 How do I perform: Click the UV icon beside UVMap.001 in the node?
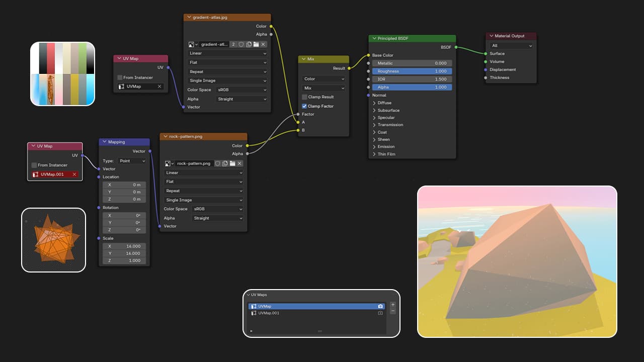36,174
